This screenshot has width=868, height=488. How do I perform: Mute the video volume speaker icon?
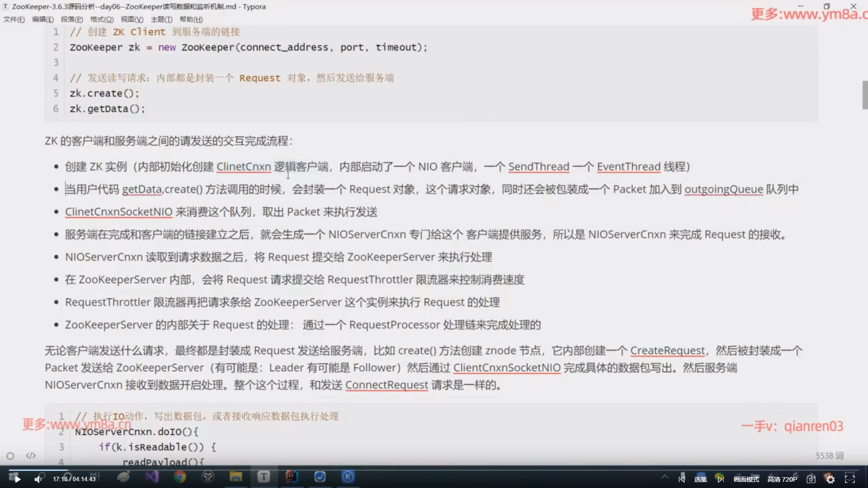pos(38,479)
